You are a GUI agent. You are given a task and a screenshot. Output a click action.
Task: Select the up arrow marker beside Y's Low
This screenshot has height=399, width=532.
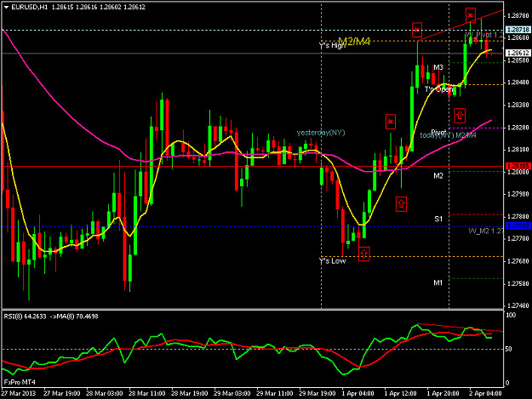[363, 254]
